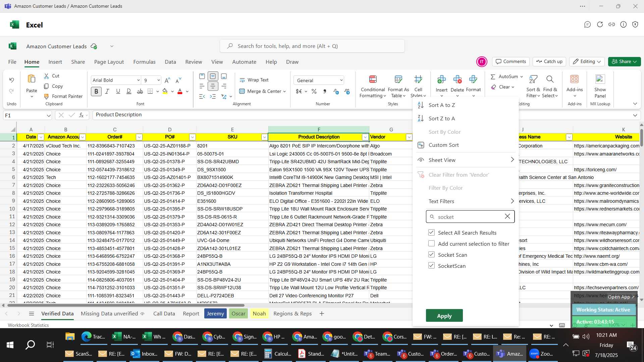Open the Share dropdown button

pos(624,61)
